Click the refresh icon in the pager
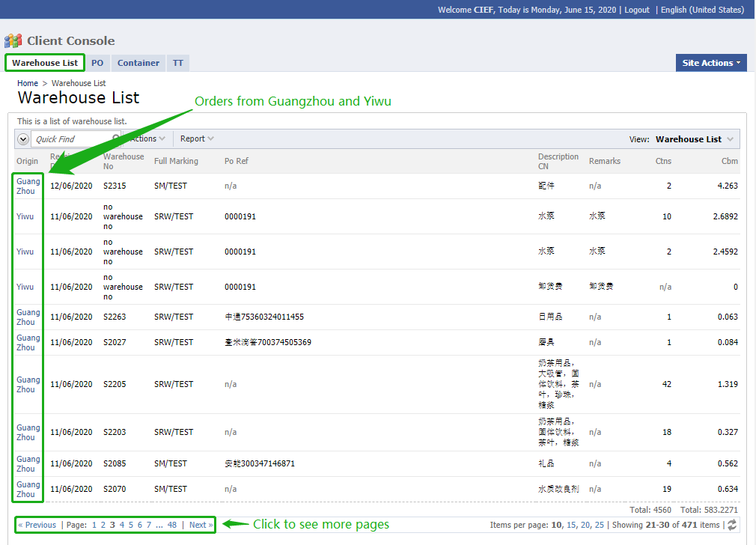The image size is (756, 545). (731, 526)
